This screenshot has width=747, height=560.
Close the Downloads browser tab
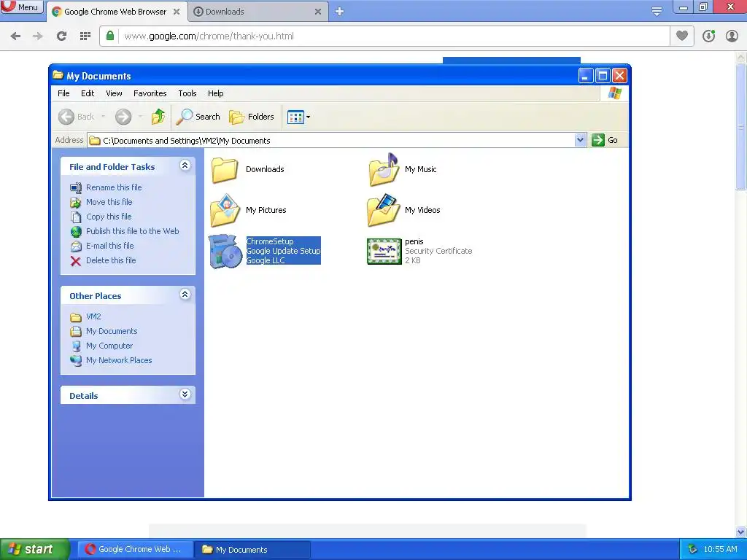click(318, 12)
